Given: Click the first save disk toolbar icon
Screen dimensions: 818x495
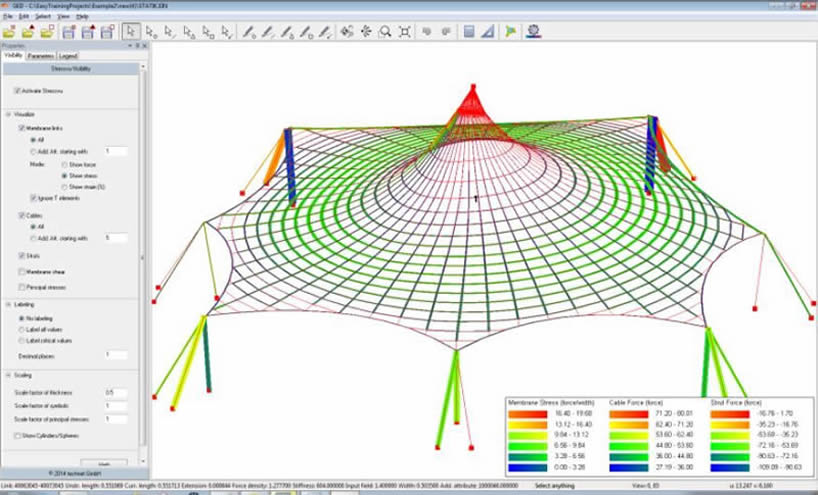Looking at the screenshot, I should [68, 32].
